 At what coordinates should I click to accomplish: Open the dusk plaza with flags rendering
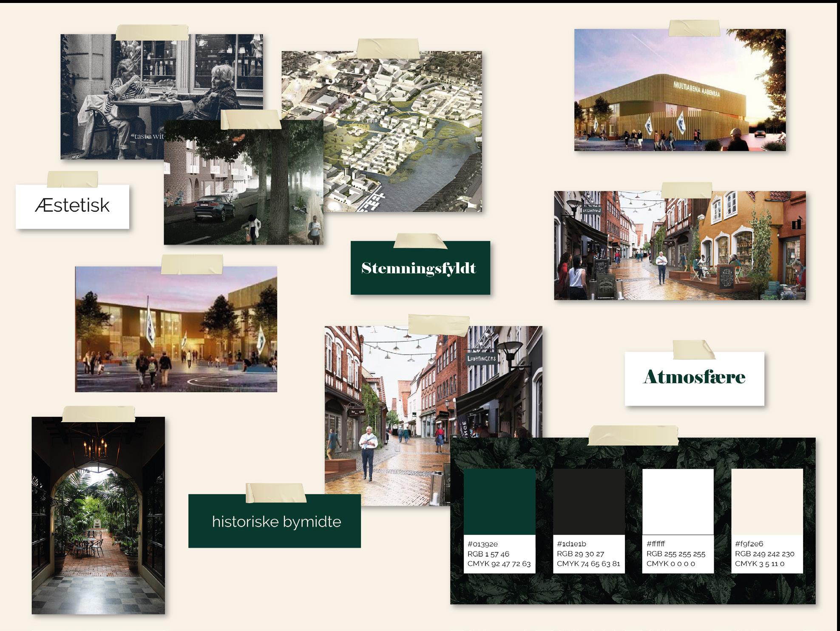tap(176, 330)
